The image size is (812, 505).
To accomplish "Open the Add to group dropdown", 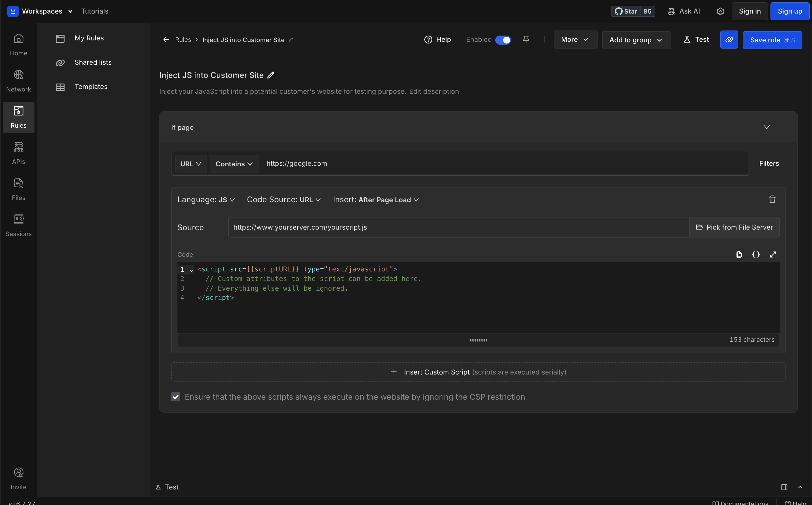I will coord(636,40).
